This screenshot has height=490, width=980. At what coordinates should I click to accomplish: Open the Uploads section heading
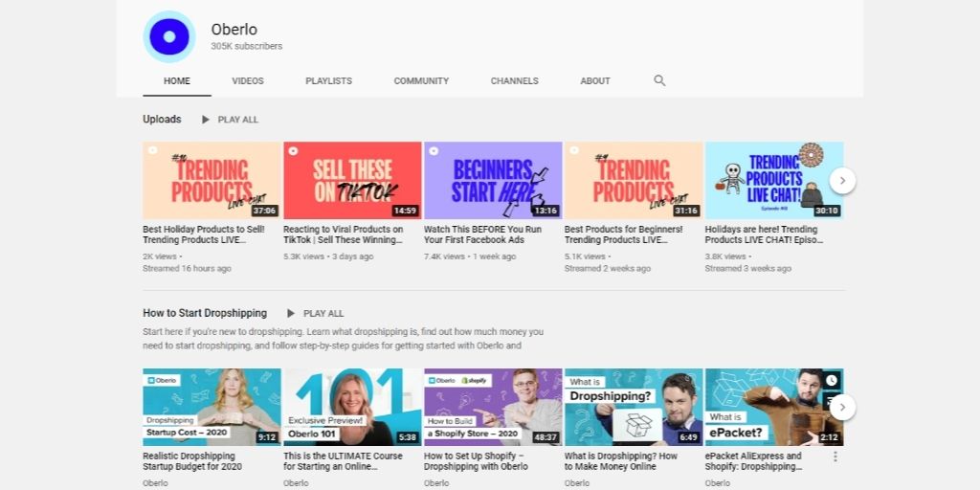coord(162,119)
